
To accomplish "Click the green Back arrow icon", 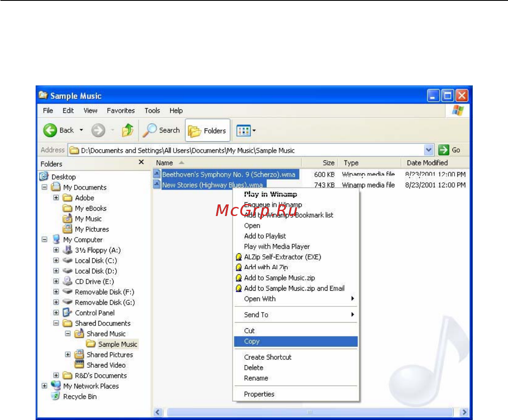I will pos(50,131).
